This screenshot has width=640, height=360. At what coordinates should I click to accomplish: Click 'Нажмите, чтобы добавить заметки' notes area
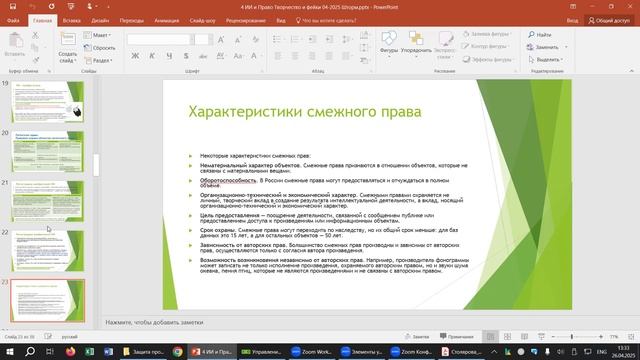click(x=154, y=322)
